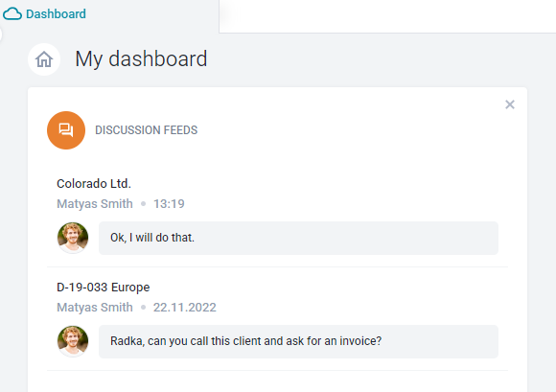This screenshot has width=556, height=392.
Task: Click the Dashboard text label
Action: click(x=56, y=13)
